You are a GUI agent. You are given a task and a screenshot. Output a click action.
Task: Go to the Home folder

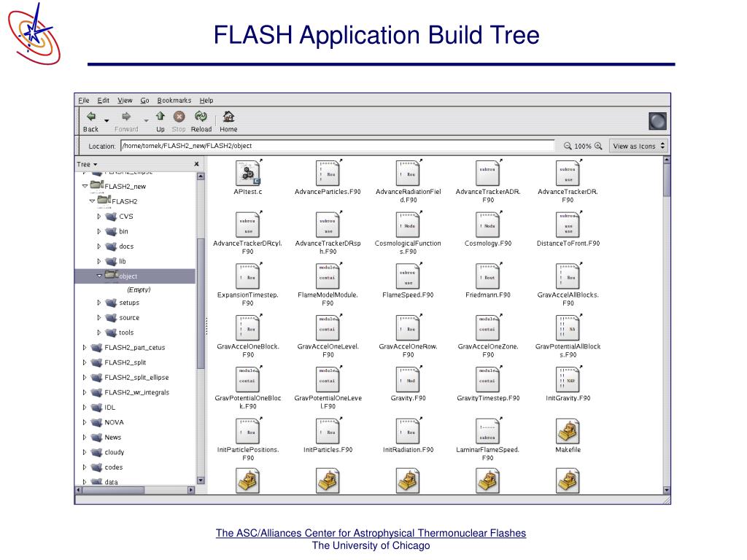(x=228, y=116)
